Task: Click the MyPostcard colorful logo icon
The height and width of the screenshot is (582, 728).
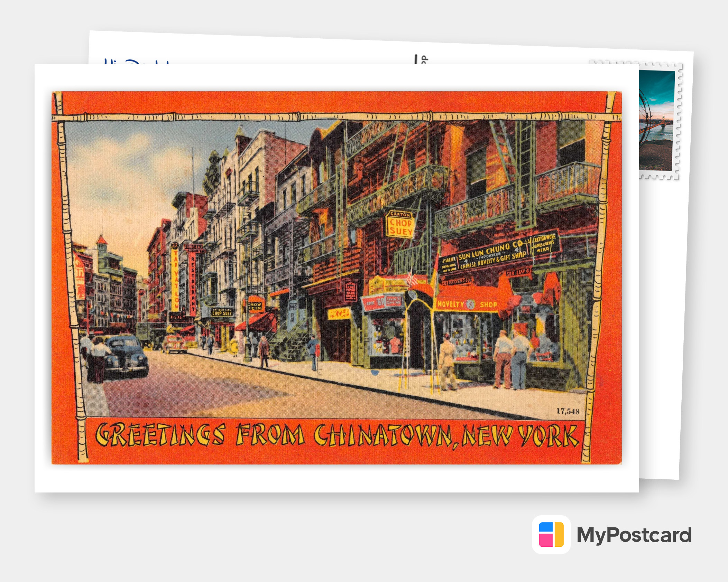Action: click(x=551, y=534)
